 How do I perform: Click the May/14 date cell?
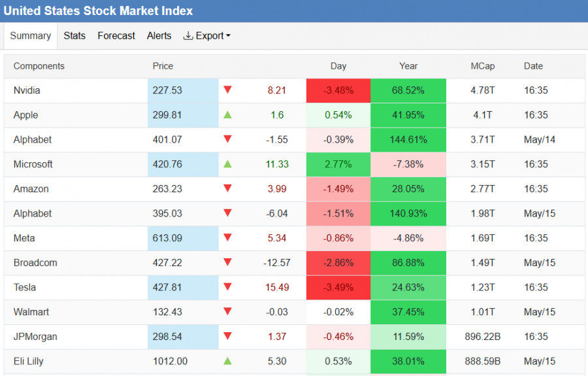[x=539, y=139]
